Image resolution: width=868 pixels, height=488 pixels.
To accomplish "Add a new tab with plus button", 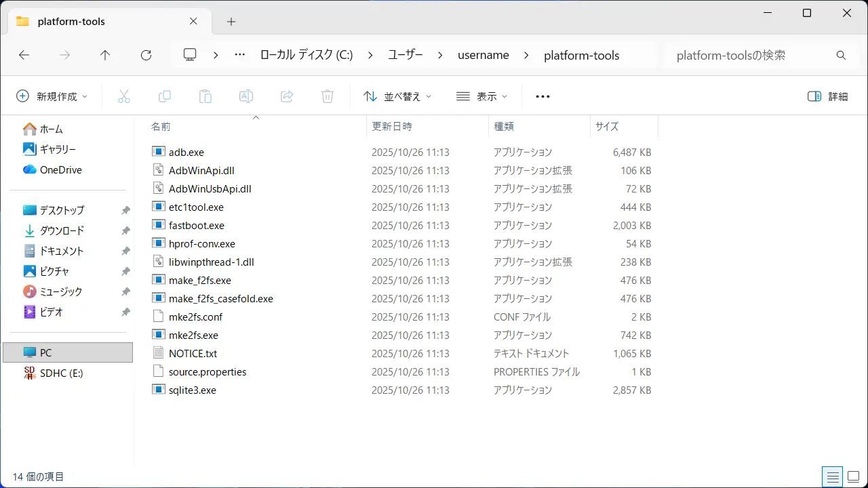I will 231,22.
